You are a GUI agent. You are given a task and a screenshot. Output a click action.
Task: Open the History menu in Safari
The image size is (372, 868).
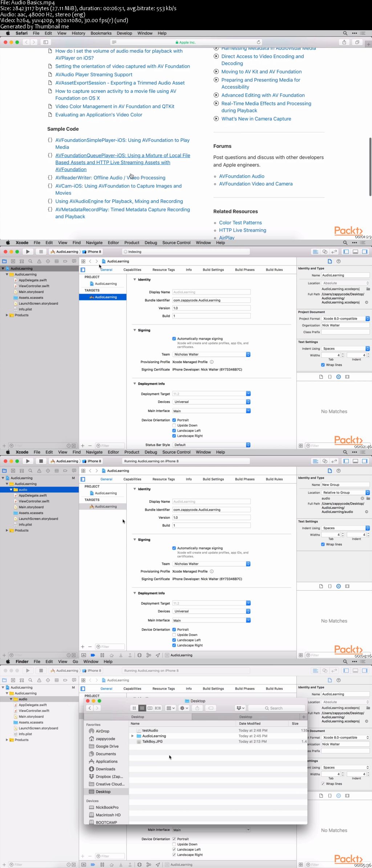(78, 33)
